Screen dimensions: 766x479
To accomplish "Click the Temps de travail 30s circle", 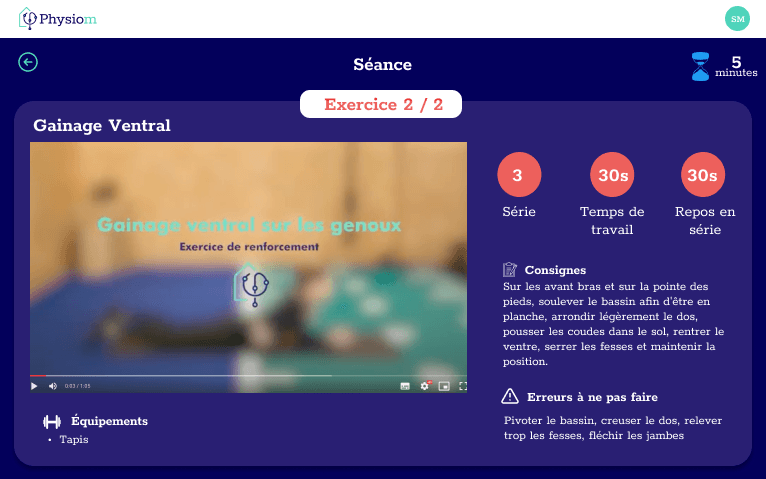I will [612, 176].
